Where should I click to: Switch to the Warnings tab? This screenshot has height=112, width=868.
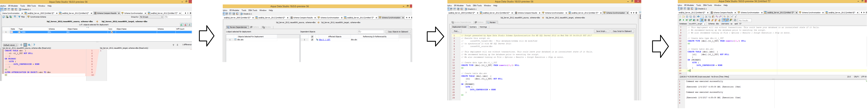[x=483, y=27]
